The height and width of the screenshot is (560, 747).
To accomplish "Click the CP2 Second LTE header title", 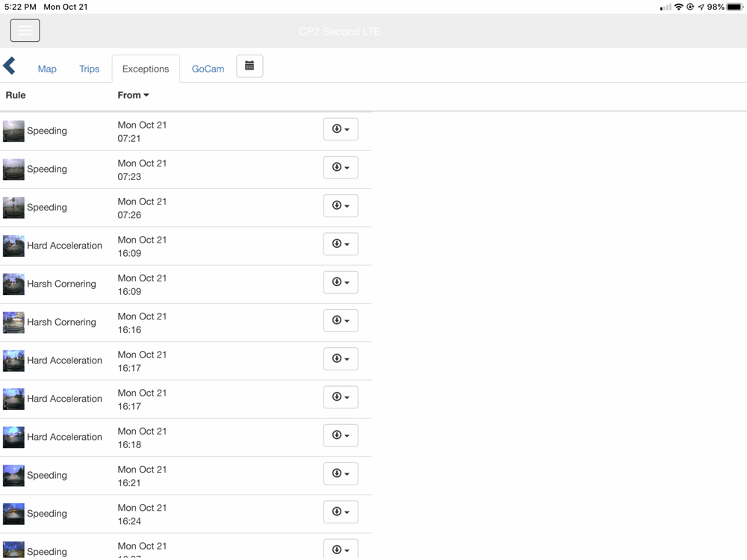I will pos(340,31).
